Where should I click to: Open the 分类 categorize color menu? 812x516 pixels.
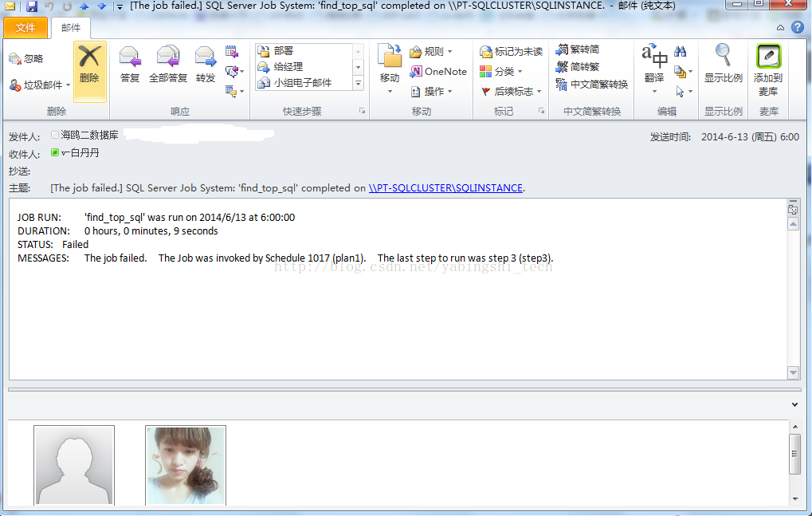tap(500, 72)
